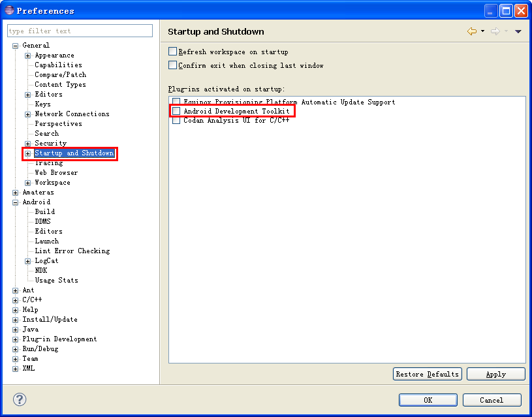The width and height of the screenshot is (532, 417).
Task: Select Search under General
Action: pos(47,133)
